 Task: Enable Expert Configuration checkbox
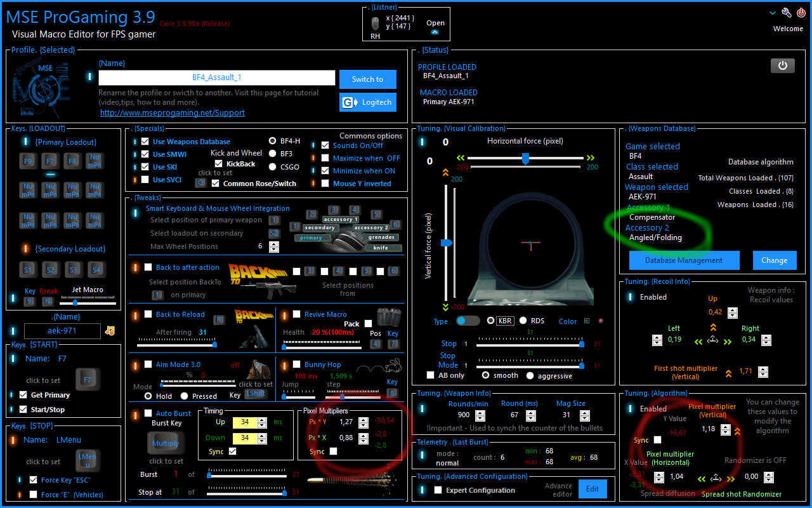click(438, 490)
